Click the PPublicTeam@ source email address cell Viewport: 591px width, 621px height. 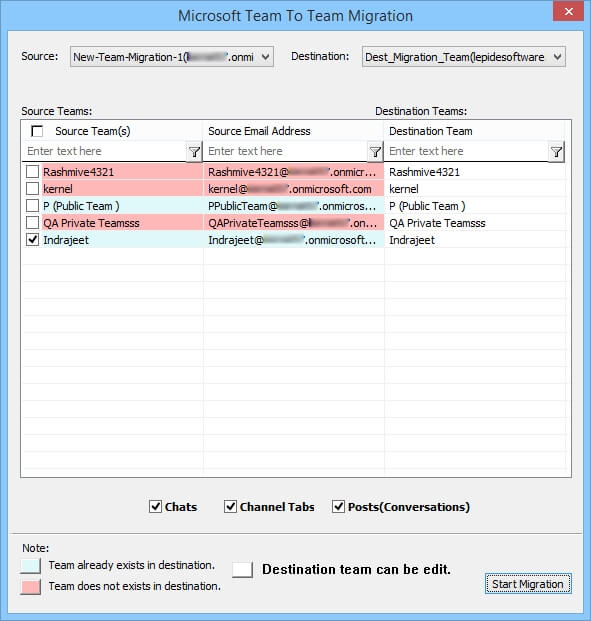coord(294,206)
